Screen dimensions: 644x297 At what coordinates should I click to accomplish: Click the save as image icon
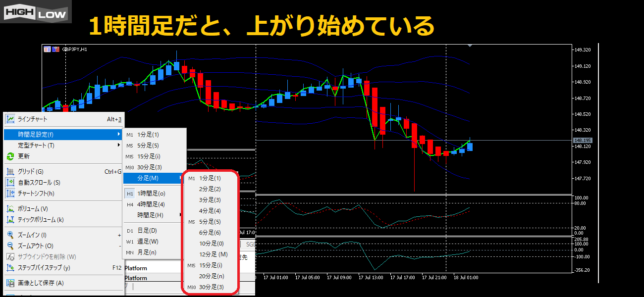point(10,283)
